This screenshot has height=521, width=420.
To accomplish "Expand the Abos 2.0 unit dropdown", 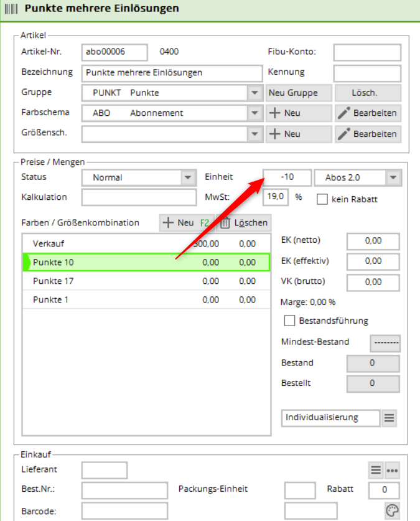I will coord(392,177).
